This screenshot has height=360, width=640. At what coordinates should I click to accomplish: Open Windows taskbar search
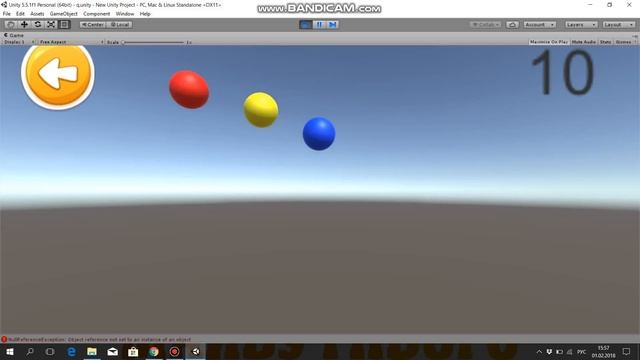(x=30, y=352)
